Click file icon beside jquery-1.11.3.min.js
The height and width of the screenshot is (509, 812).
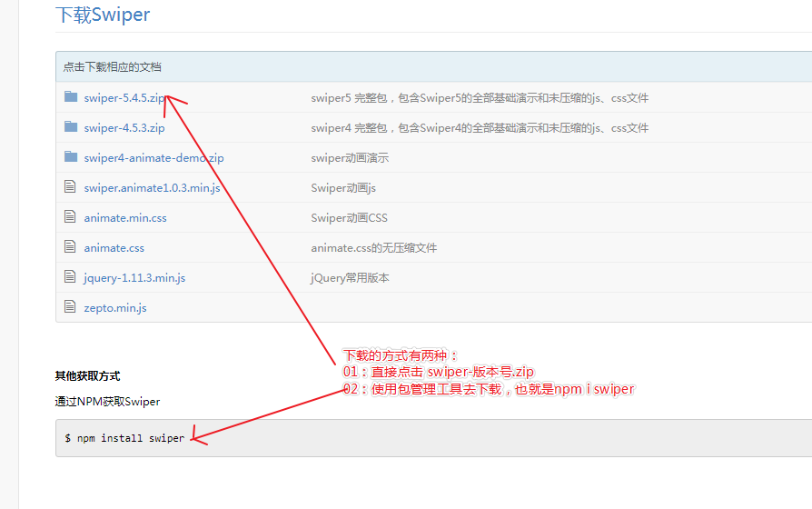click(x=70, y=277)
